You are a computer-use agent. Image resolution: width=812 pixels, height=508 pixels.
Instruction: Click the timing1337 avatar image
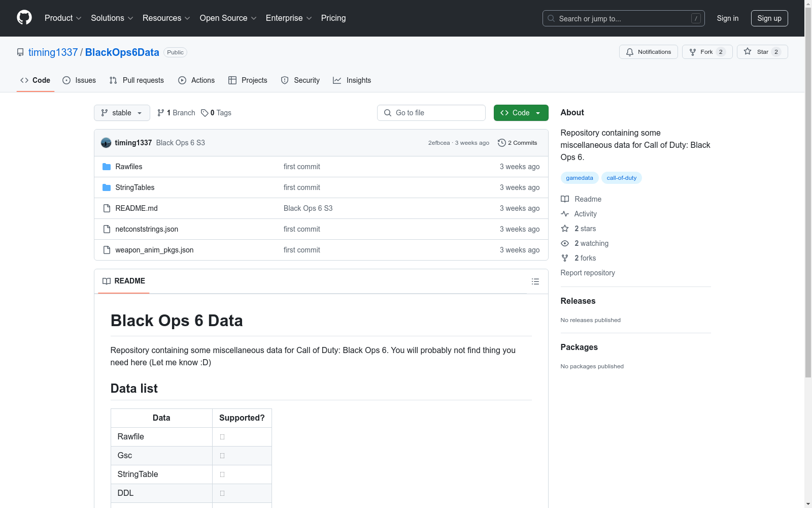pyautogui.click(x=106, y=143)
